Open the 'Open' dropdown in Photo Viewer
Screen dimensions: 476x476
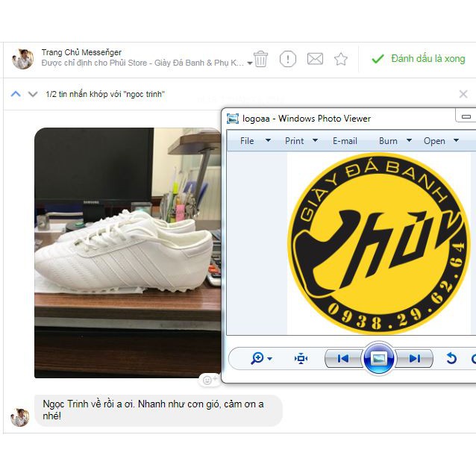(x=440, y=140)
